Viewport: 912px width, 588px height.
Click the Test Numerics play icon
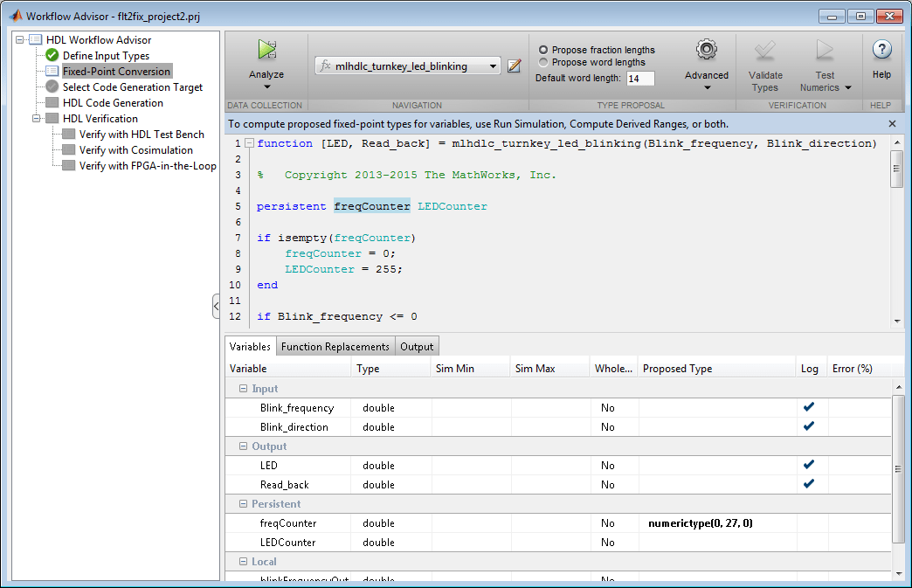point(824,51)
